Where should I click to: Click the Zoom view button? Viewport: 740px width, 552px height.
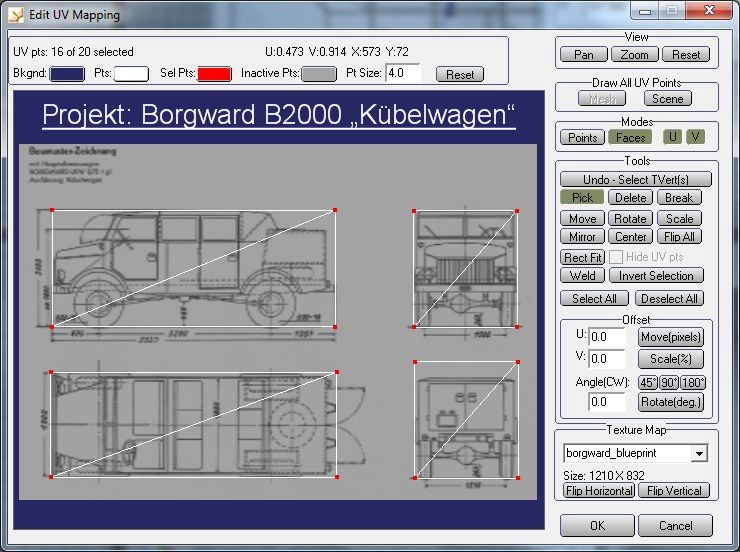[x=634, y=55]
